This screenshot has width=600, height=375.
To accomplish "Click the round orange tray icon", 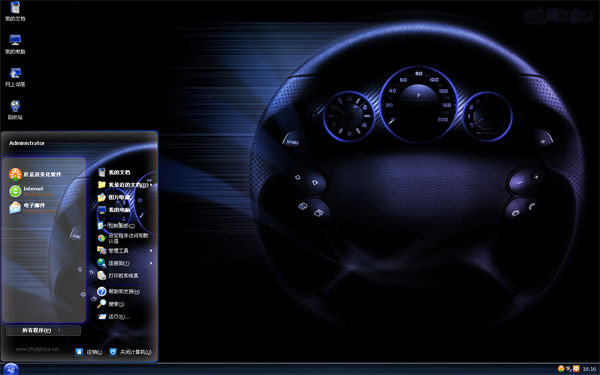I will click(x=561, y=368).
